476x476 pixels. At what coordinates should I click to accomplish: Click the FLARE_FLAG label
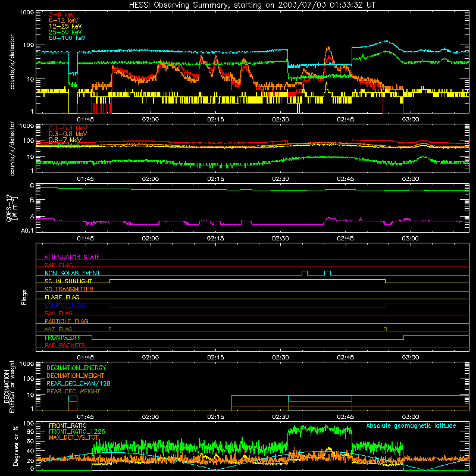[62, 297]
